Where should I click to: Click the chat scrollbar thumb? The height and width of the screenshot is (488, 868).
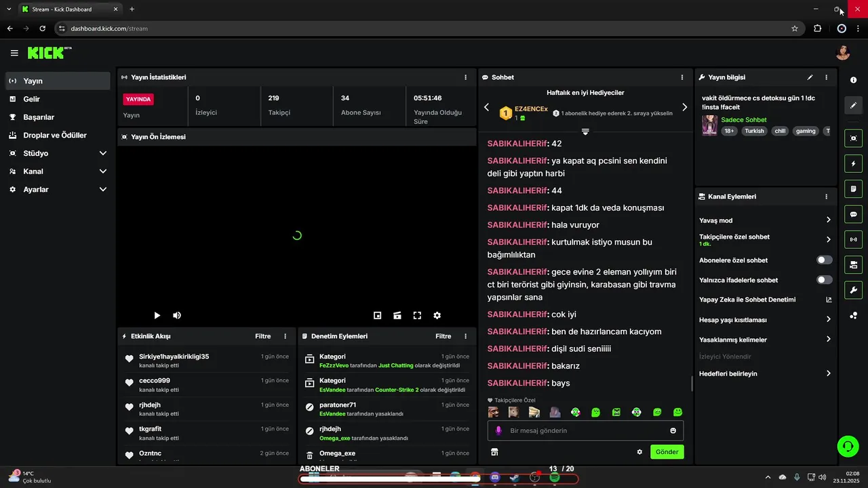coord(692,384)
